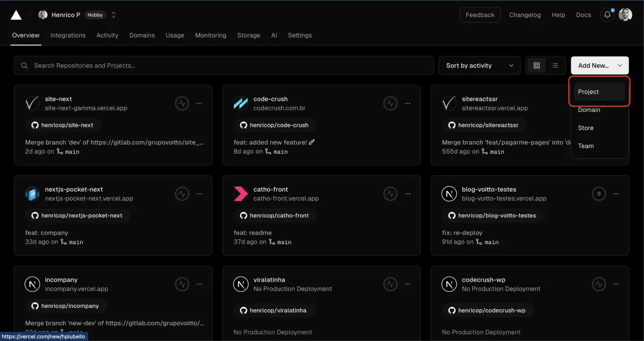Open the Help link

(558, 15)
